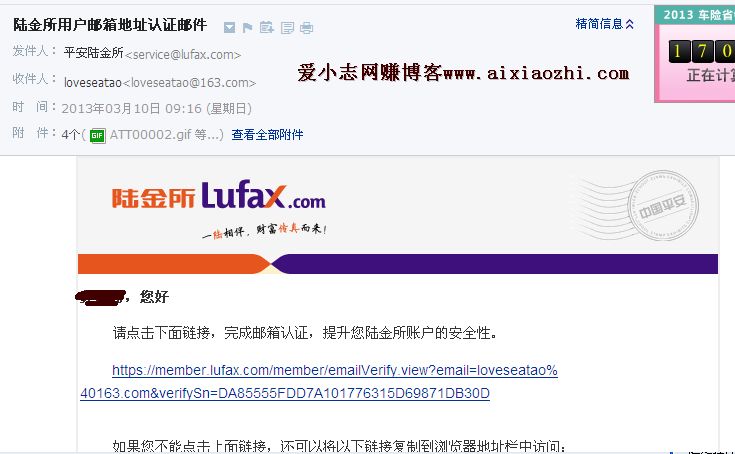
Task: Print this email using the printer icon
Action: pos(307,28)
